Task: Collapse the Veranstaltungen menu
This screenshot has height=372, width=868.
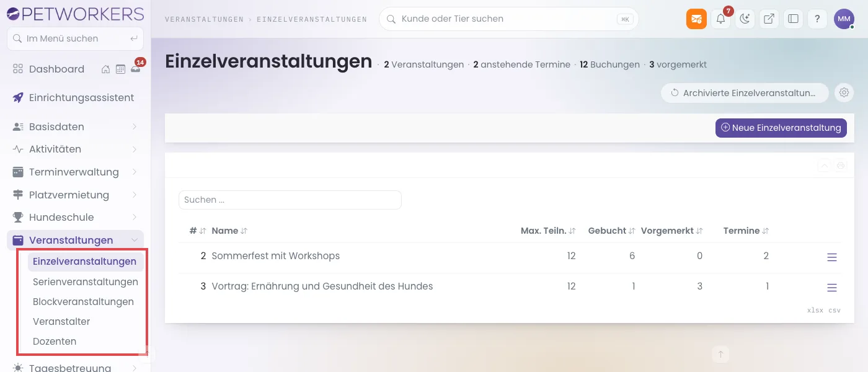Action: (x=75, y=241)
